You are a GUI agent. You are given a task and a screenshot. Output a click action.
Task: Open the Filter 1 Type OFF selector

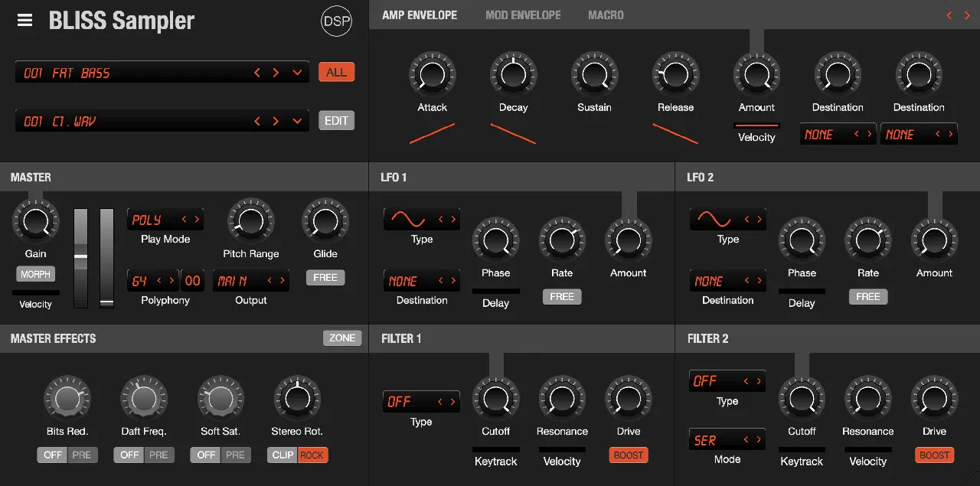[x=422, y=402]
